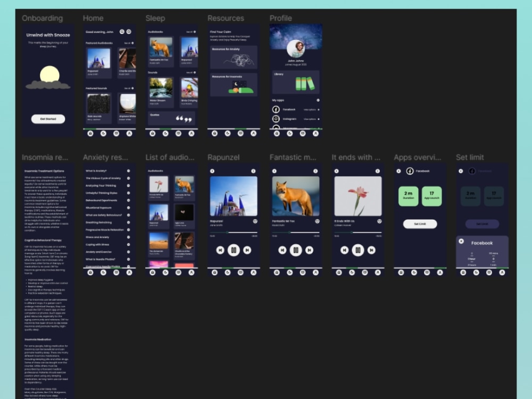Click Rapunzel playback progress slider
The height and width of the screenshot is (399, 532).
(234, 232)
